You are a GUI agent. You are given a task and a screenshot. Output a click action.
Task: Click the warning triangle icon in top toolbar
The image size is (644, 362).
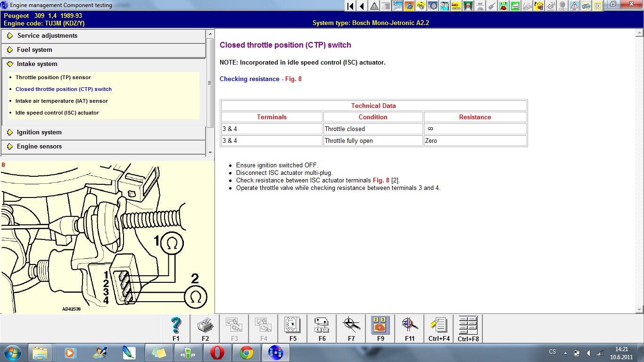click(x=374, y=6)
